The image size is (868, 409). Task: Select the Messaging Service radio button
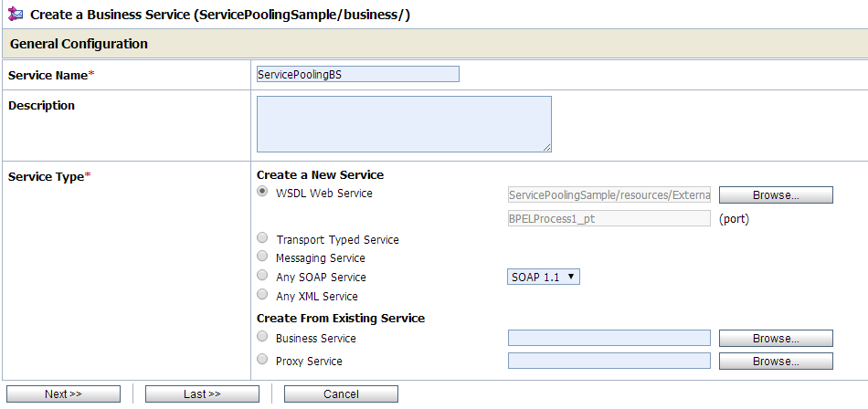point(263,257)
